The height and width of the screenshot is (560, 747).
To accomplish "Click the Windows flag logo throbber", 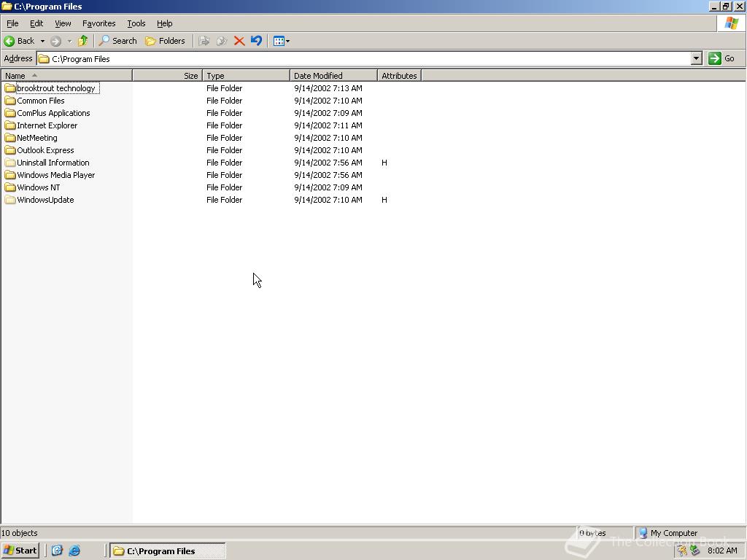I will click(x=731, y=23).
